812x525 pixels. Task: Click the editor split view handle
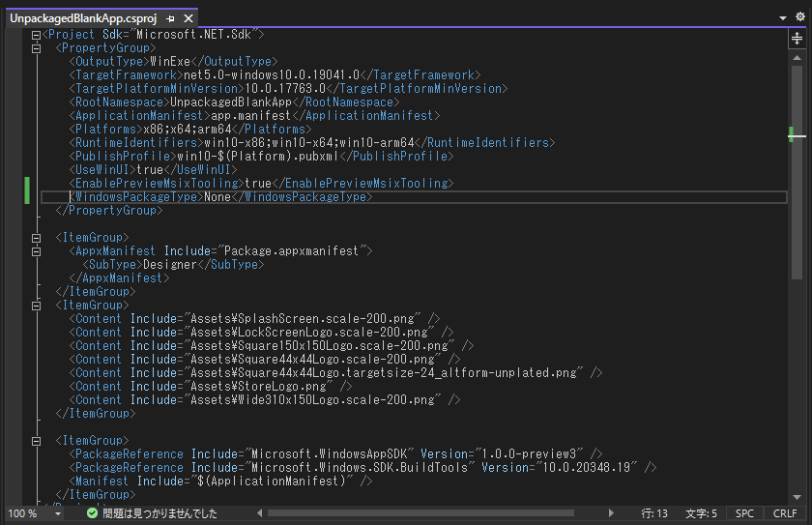pos(797,39)
